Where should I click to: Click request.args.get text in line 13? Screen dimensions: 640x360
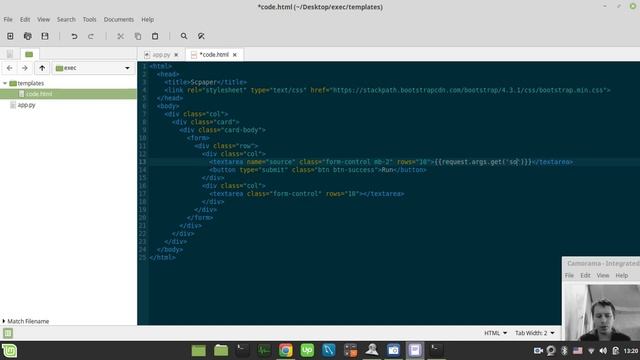[472, 162]
